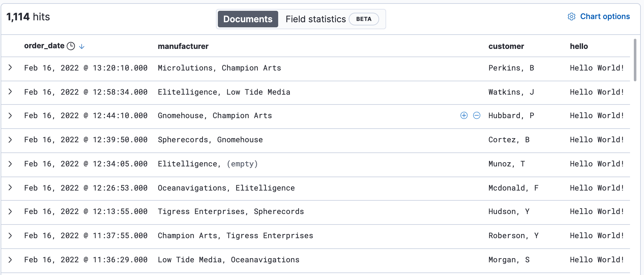Viewport: 644px width, 275px height.
Task: Open details for the 12:26:53 Mcdonald row
Action: 10,188
